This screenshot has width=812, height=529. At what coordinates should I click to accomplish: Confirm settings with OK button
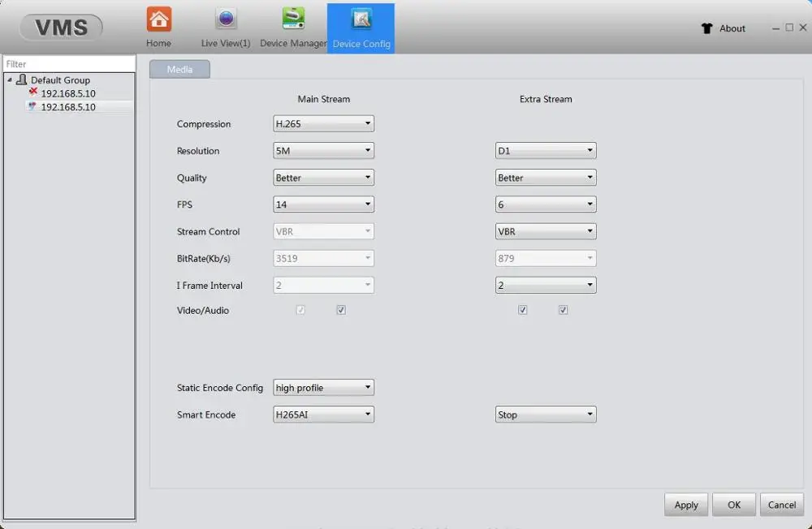(x=734, y=505)
